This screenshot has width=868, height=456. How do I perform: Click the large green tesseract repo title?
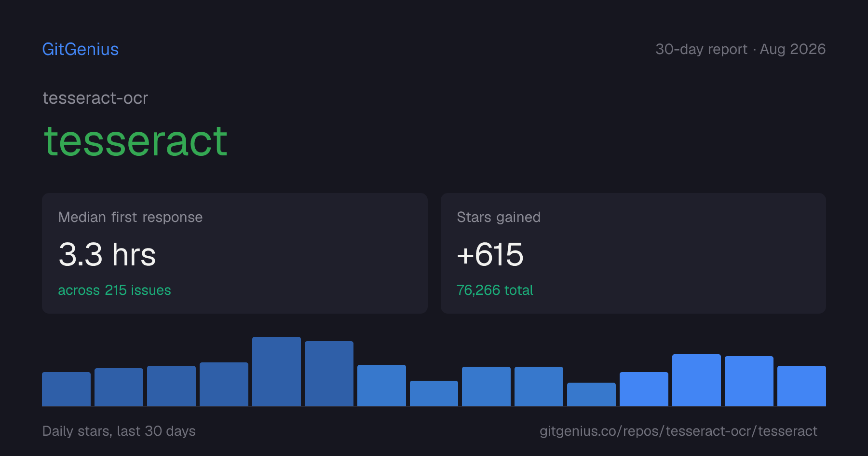click(x=136, y=141)
